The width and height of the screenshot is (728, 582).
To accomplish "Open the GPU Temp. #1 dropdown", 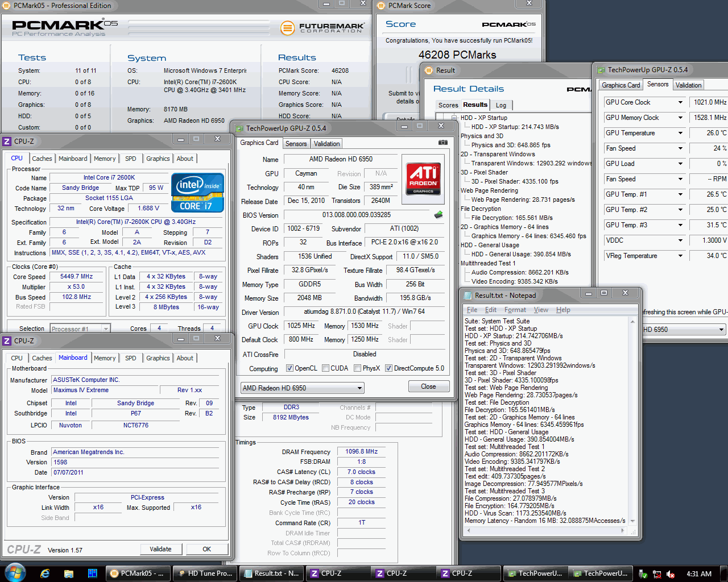I will [680, 194].
